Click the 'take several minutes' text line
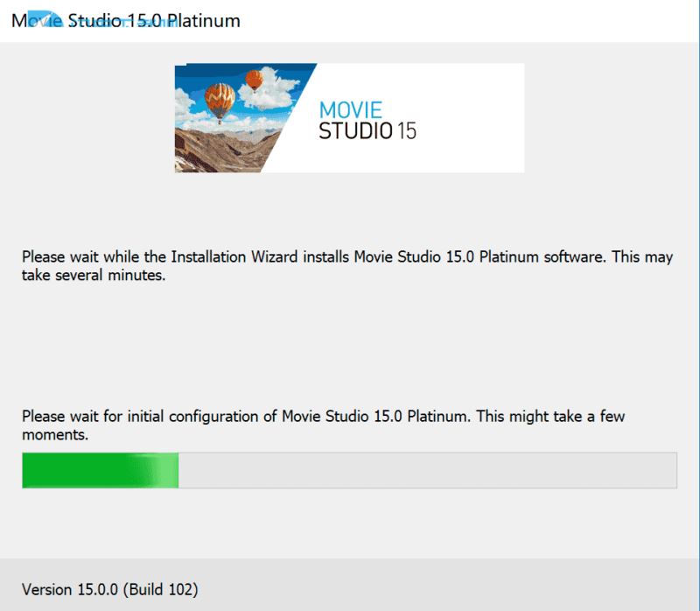The height and width of the screenshot is (611, 700). 94,275
